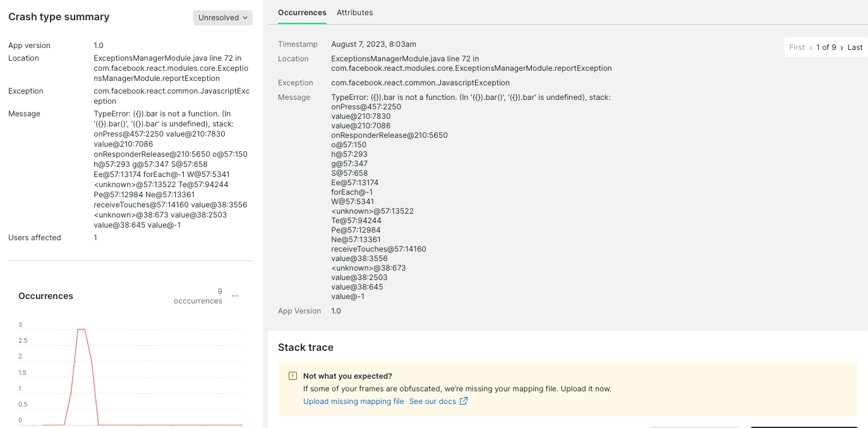Screen dimensions: 868x428
Task: Click the dark button below the banner
Action: coord(804,426)
